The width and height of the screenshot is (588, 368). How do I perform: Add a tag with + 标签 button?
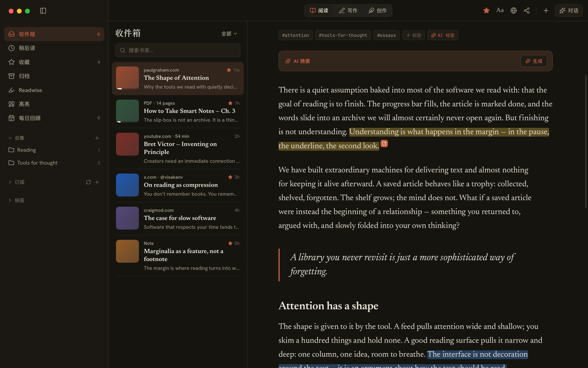tap(413, 35)
